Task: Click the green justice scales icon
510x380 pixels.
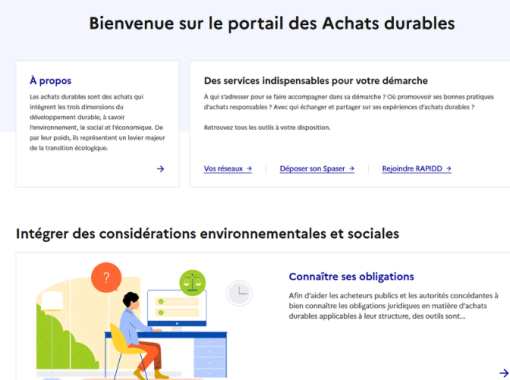Action: (192, 283)
